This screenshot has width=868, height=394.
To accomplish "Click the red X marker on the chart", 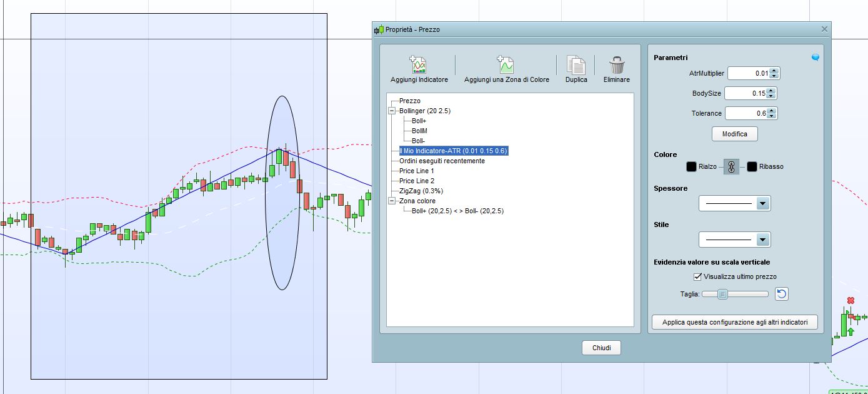I will 851,301.
